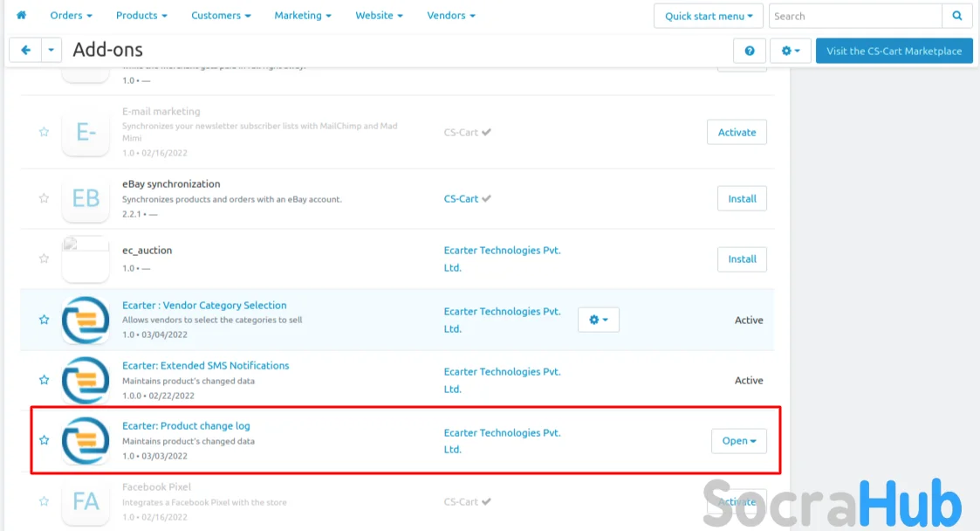This screenshot has width=980, height=531.
Task: Click the Facebook Pixel FA logo
Action: click(x=86, y=501)
